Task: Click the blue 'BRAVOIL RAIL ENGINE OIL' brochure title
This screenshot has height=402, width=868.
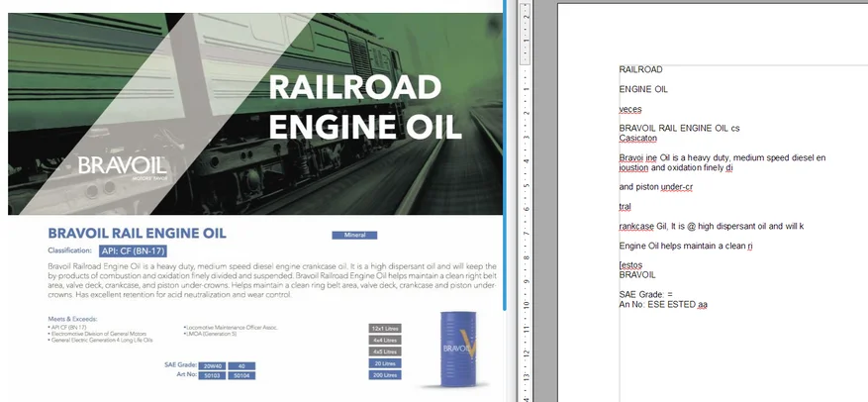Action: click(138, 233)
